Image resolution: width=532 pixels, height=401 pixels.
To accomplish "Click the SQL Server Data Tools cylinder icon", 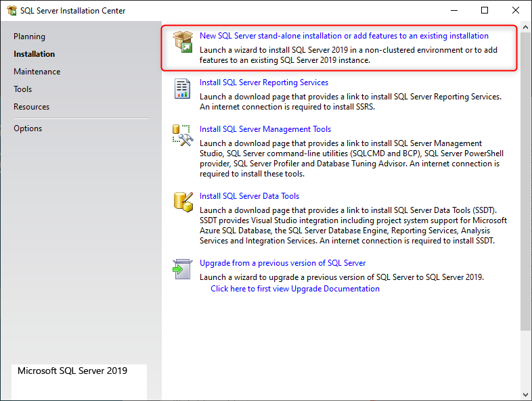I will point(183,202).
